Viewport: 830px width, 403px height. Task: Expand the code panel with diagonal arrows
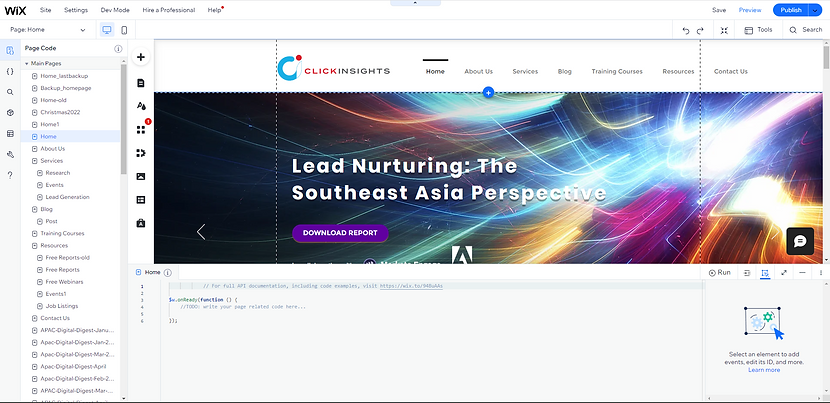784,273
